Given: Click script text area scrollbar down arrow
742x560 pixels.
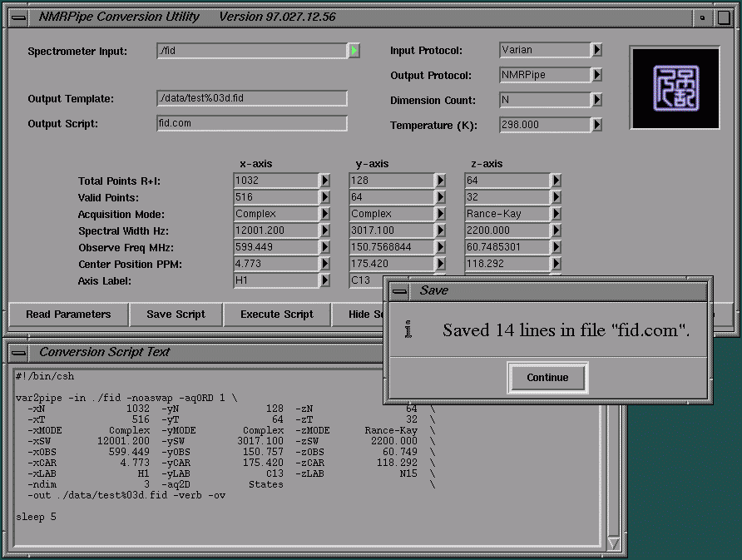Looking at the screenshot, I should (613, 543).
